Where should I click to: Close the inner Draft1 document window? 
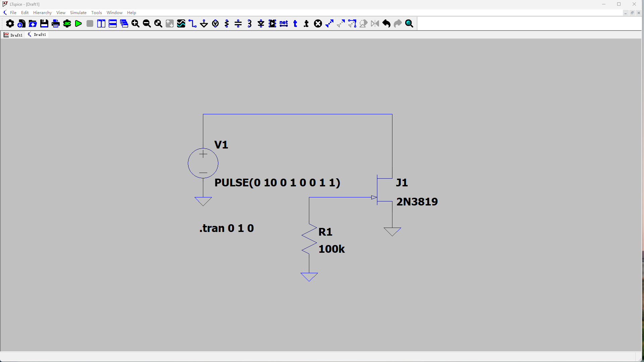(x=639, y=13)
